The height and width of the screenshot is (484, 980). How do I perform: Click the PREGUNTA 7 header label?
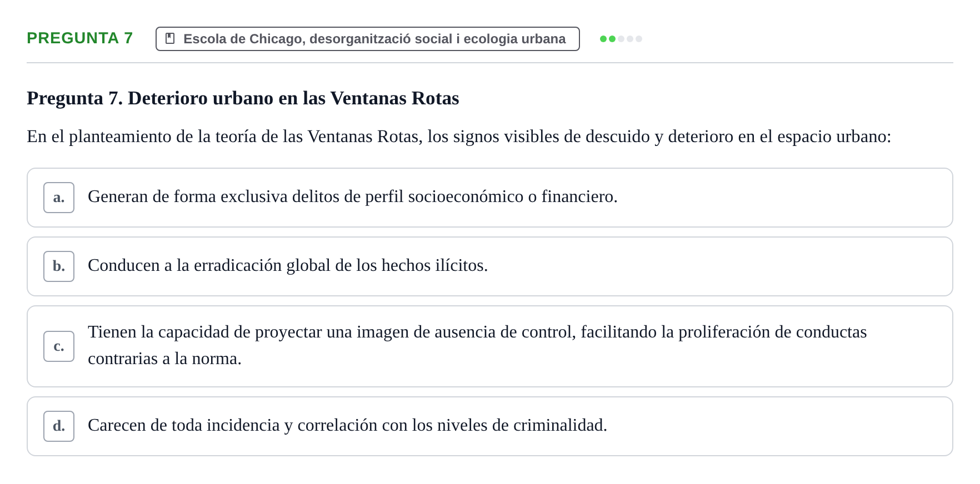[x=80, y=38]
